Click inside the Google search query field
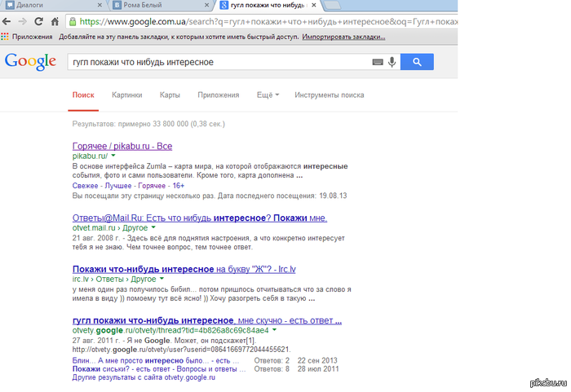The height and width of the screenshot is (392, 571). coord(212,62)
